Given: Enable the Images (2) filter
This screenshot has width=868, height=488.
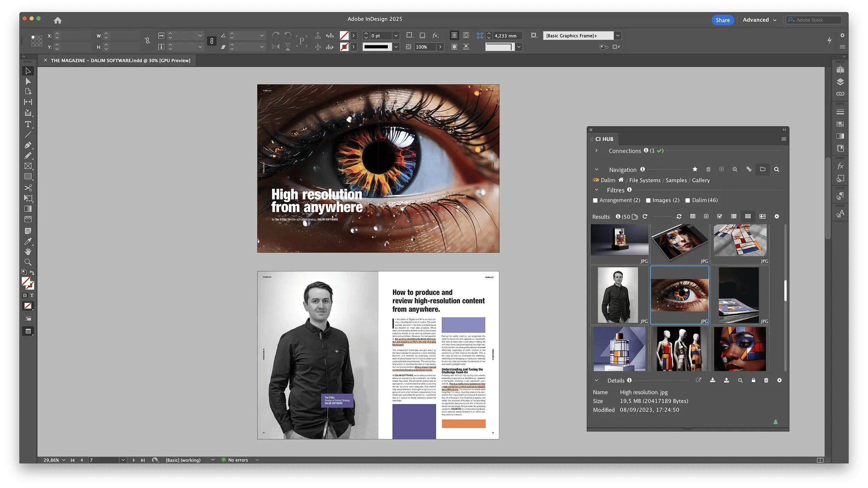Looking at the screenshot, I should coord(648,201).
